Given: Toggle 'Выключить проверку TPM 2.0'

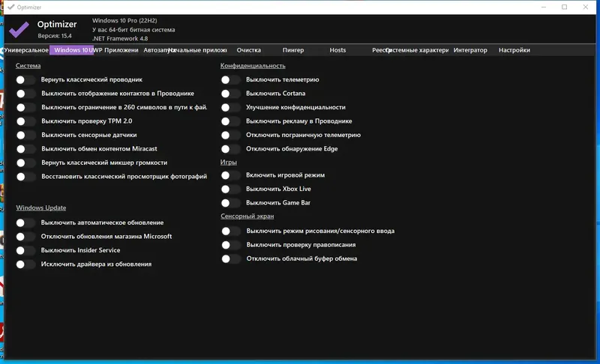Looking at the screenshot, I should click(x=25, y=121).
